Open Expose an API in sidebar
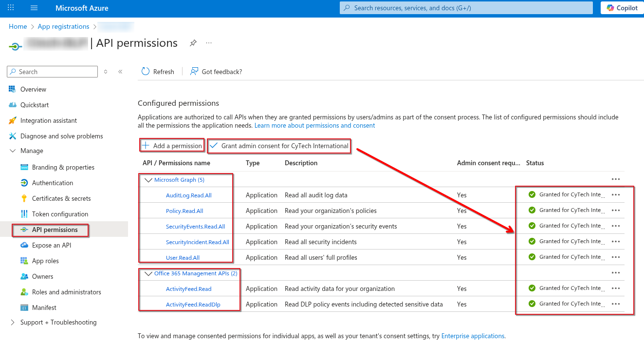The height and width of the screenshot is (346, 644). 52,245
